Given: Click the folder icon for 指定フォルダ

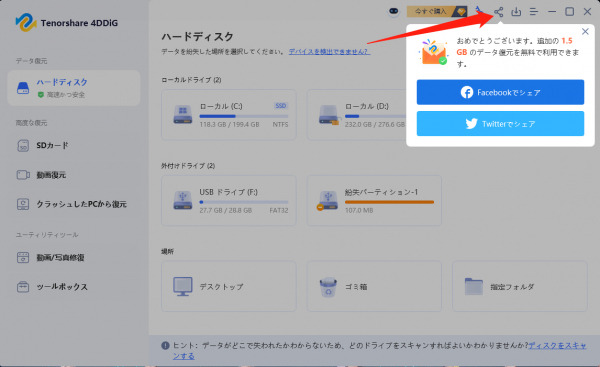Looking at the screenshot, I should pos(474,286).
